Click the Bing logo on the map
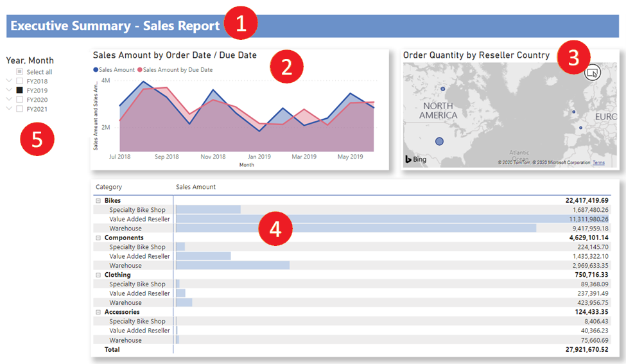Screen dimensions: 626x364 coord(415,159)
